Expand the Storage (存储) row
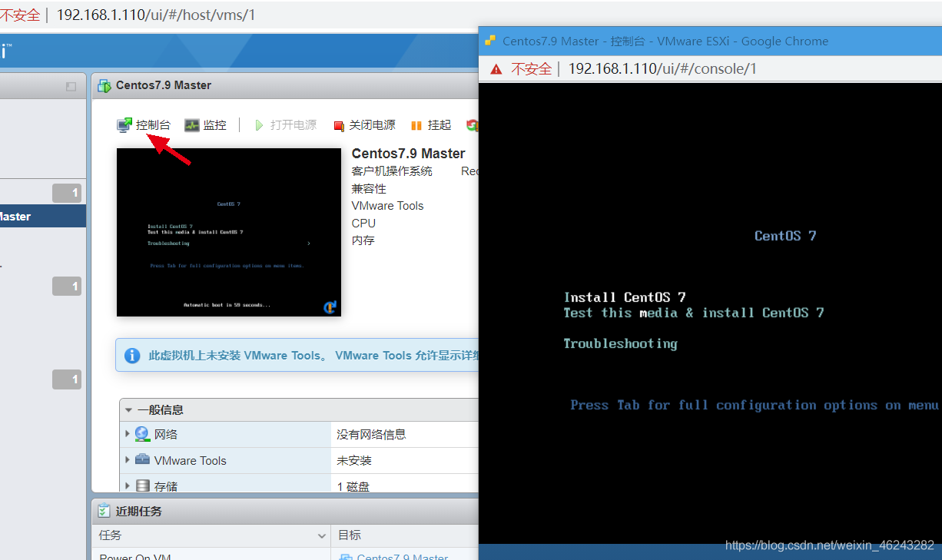Image resolution: width=942 pixels, height=560 pixels. tap(128, 485)
